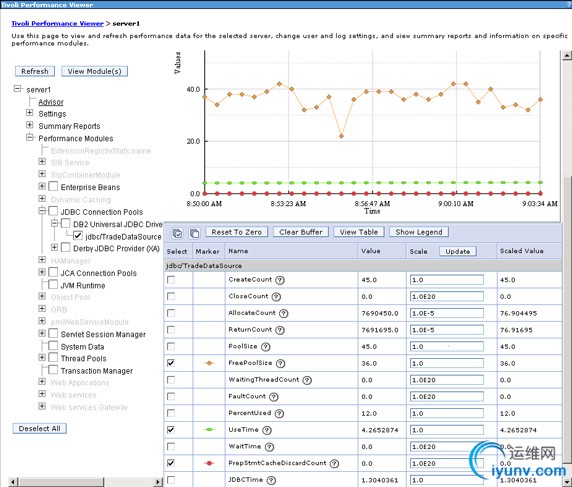This screenshot has height=487, width=572.
Task: Click the JDBC Connection Pools label
Action: pyautogui.click(x=101, y=212)
